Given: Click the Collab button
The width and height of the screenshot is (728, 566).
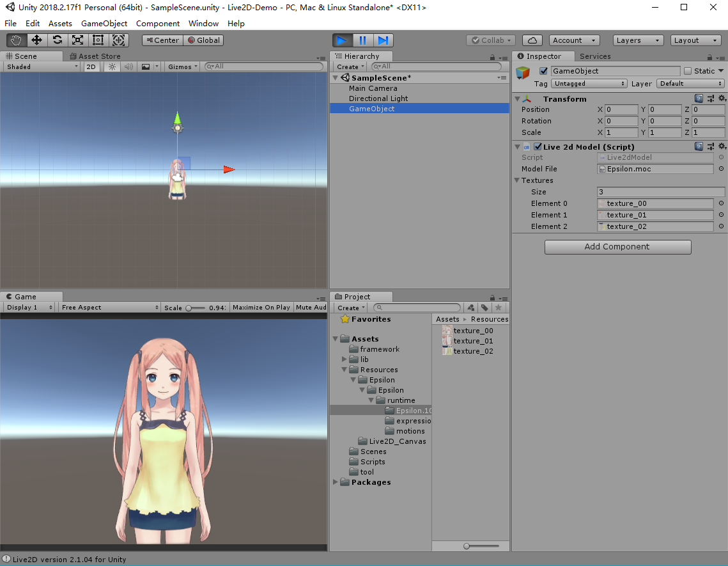Looking at the screenshot, I should click(x=492, y=40).
